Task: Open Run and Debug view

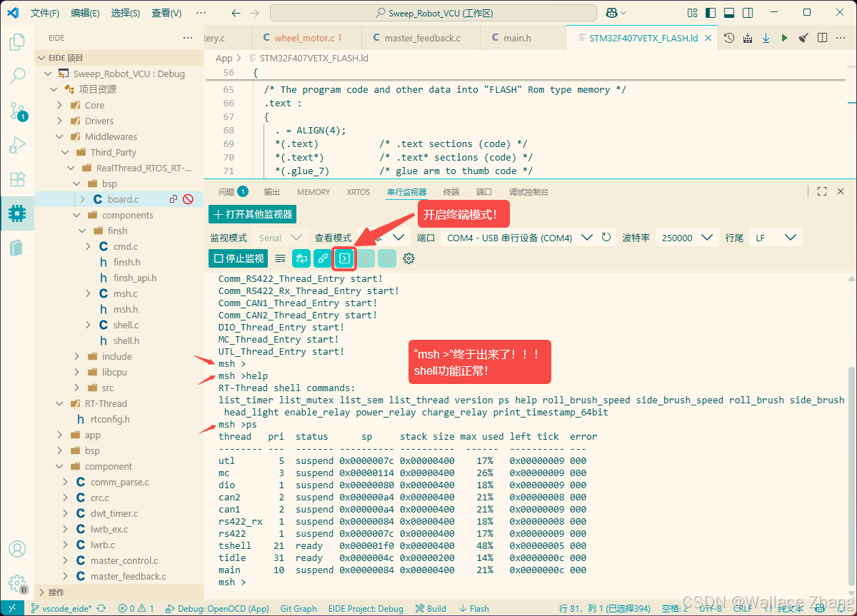Action: click(17, 145)
